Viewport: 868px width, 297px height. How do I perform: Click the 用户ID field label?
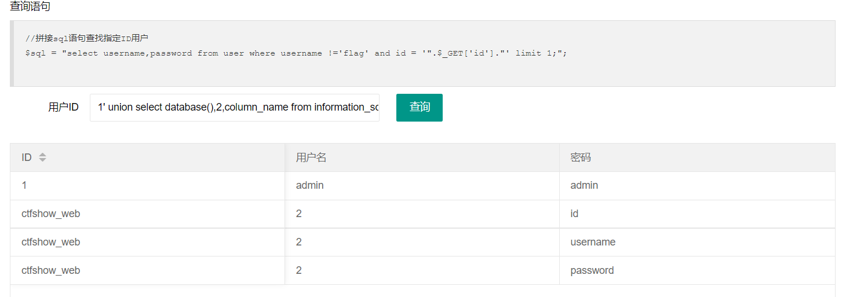click(x=63, y=108)
